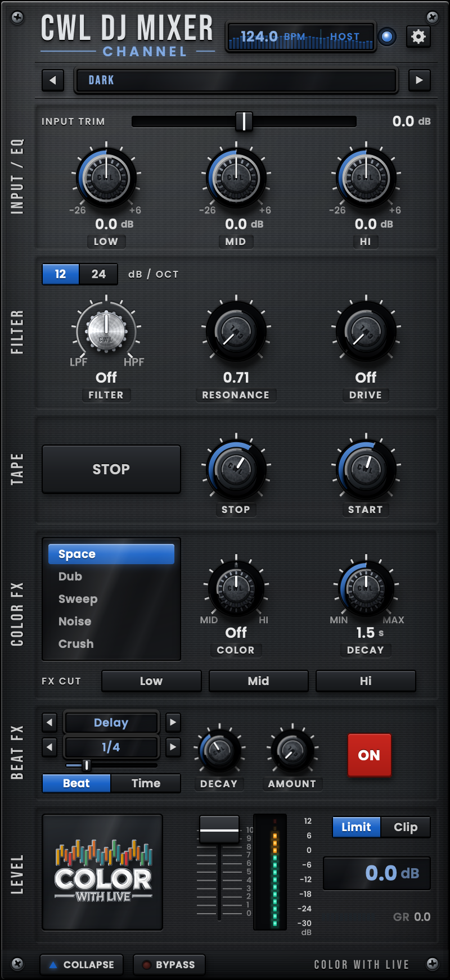Screen dimensions: 450x980
Task: Open the DARK preset selector
Action: point(236,80)
